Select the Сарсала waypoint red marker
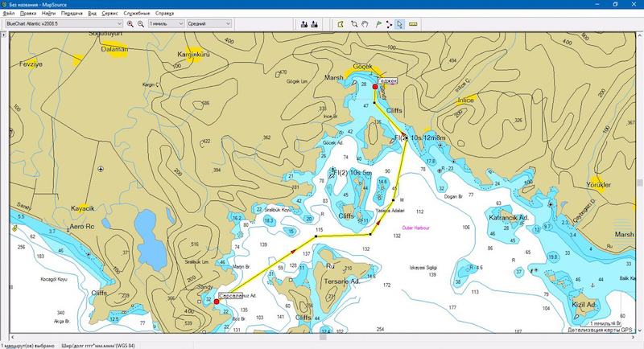 coord(217,302)
